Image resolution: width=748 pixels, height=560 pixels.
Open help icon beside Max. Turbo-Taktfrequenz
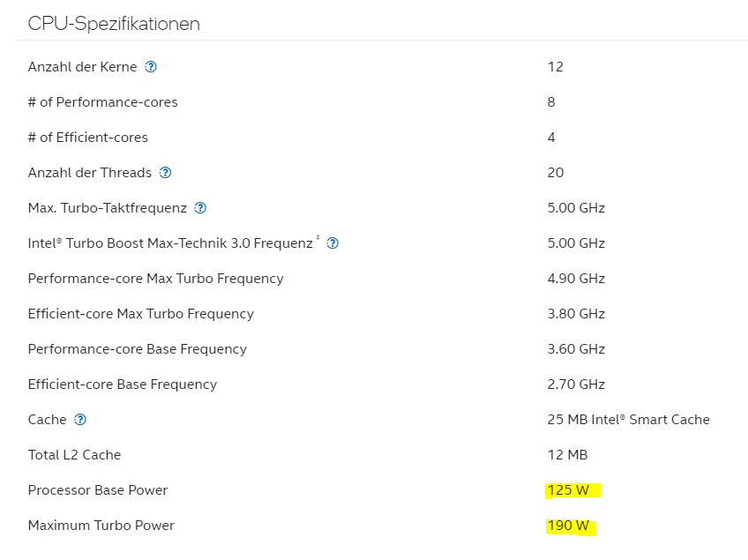[x=200, y=208]
